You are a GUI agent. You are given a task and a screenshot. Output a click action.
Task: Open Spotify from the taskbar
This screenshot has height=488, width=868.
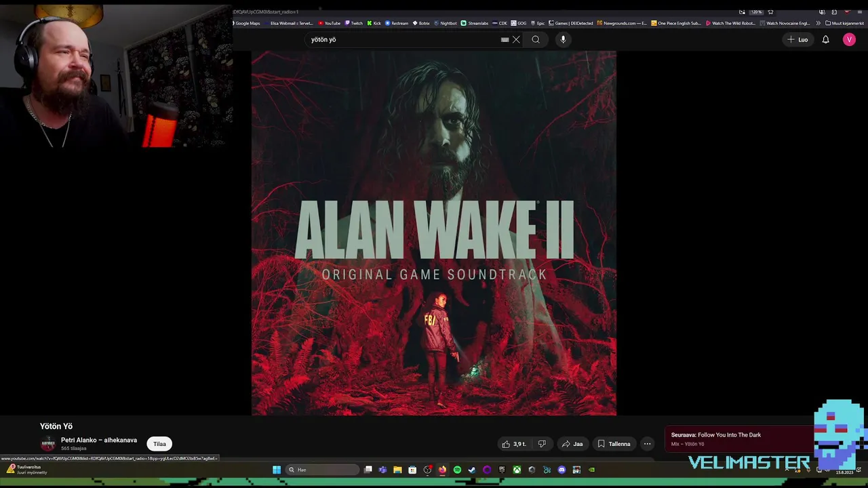(x=457, y=470)
